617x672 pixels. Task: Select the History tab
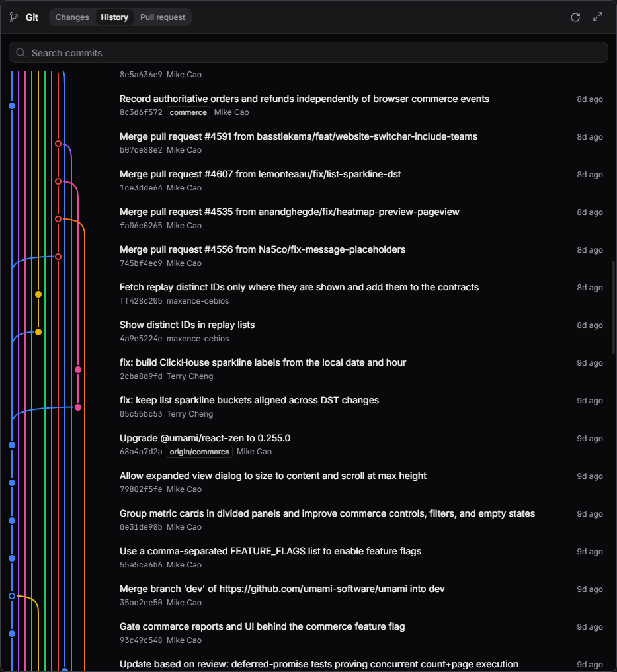tap(114, 17)
